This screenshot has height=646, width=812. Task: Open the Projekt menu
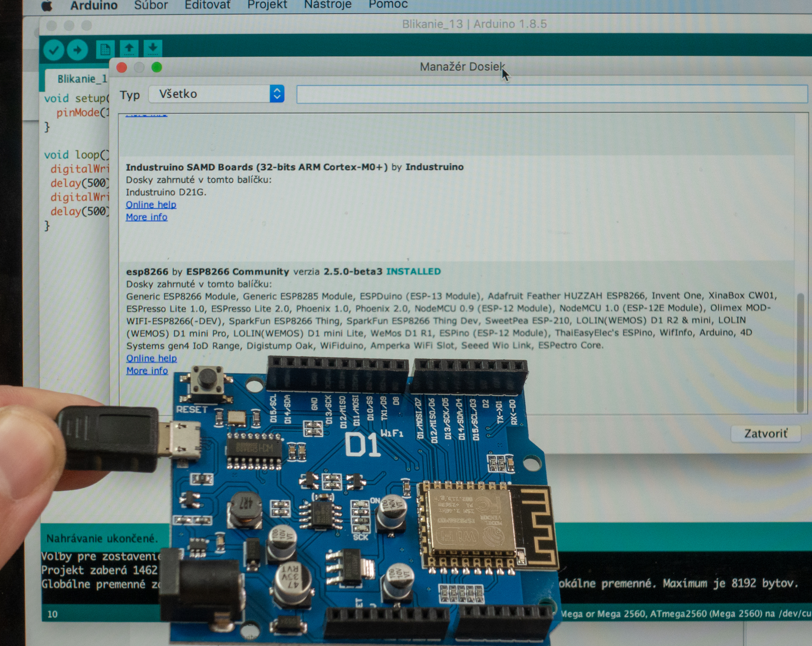(267, 5)
